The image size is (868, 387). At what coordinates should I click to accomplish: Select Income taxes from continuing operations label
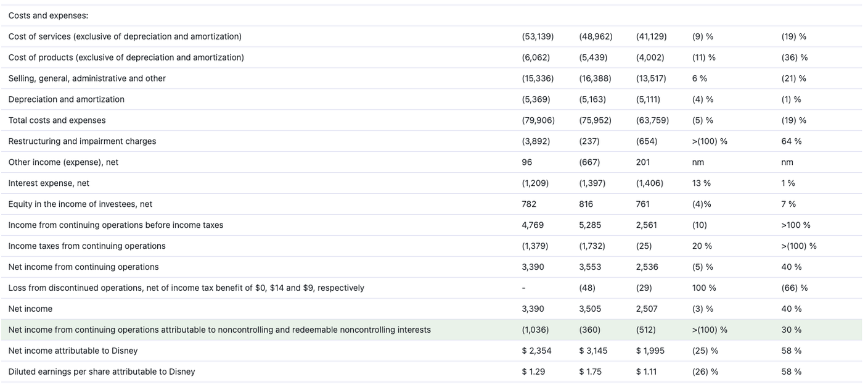pyautogui.click(x=87, y=246)
